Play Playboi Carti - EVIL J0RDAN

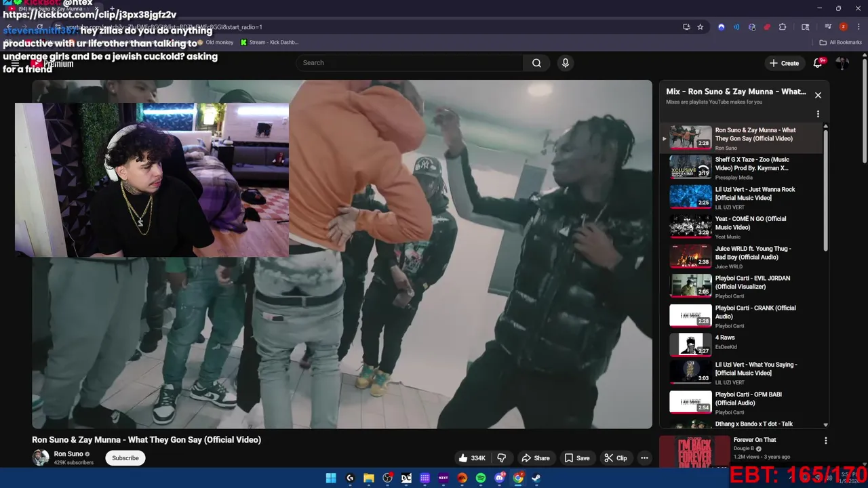tap(743, 287)
